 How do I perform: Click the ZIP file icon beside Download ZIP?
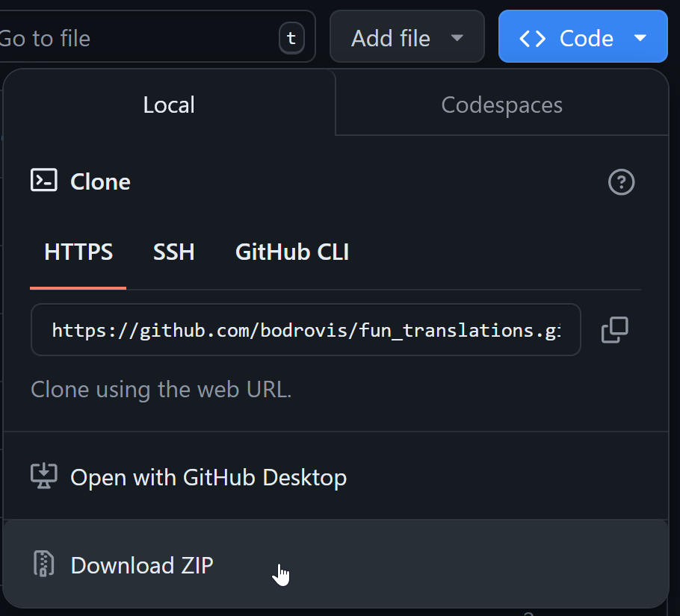(x=43, y=565)
